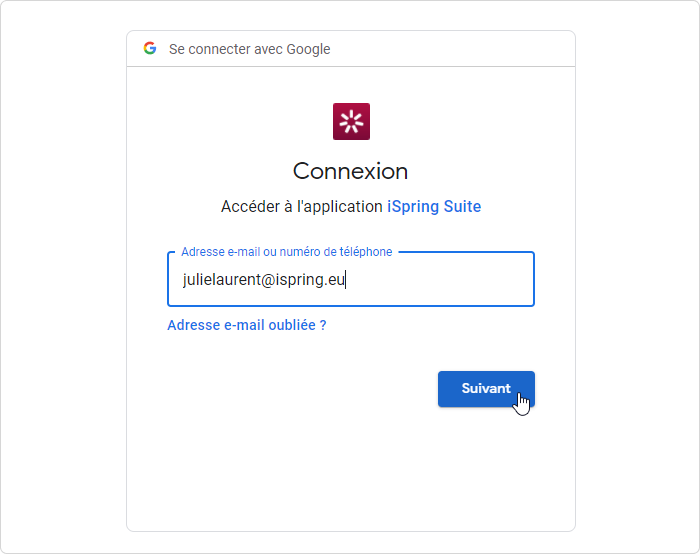Click the Connexion heading

[x=350, y=171]
